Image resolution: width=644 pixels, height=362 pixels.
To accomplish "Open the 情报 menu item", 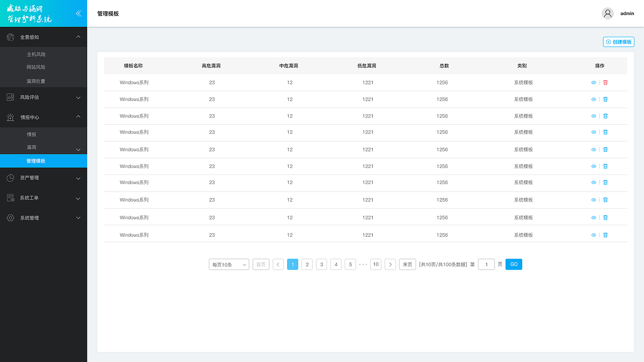I will click(31, 134).
